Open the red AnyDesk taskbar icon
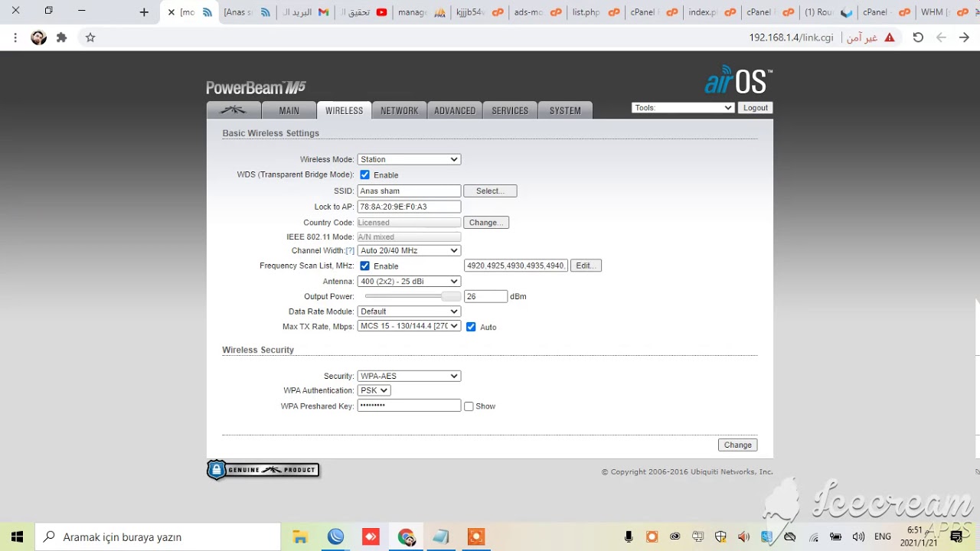 tap(371, 536)
